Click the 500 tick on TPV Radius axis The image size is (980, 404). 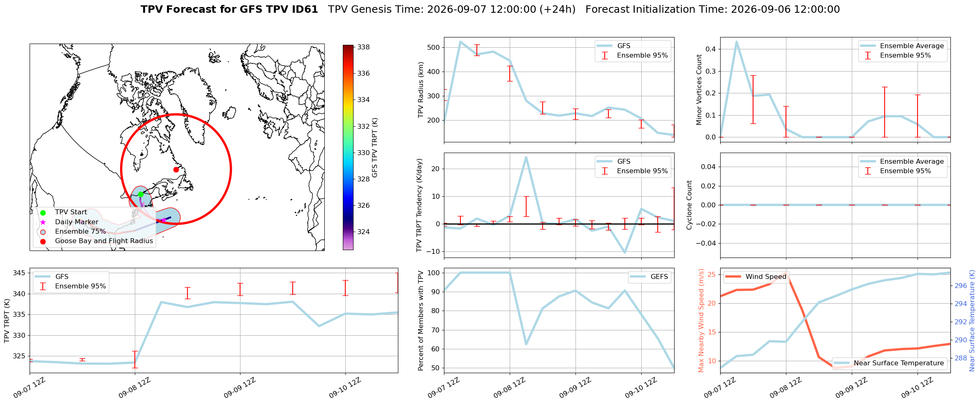[434, 47]
